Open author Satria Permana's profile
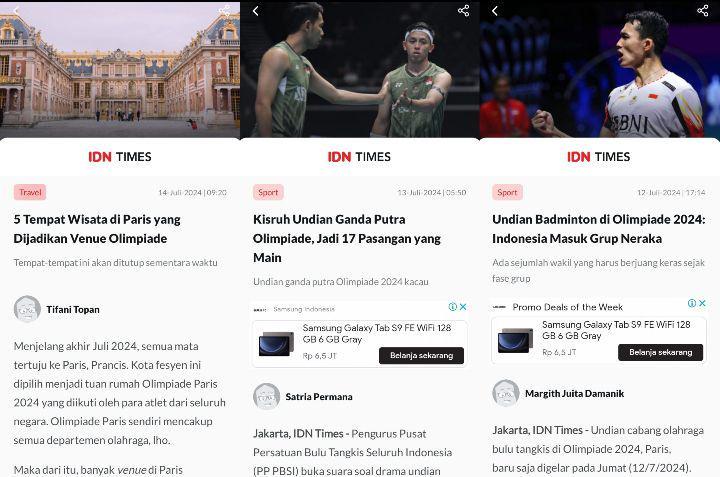Image resolution: width=720 pixels, height=477 pixels. pos(319,397)
